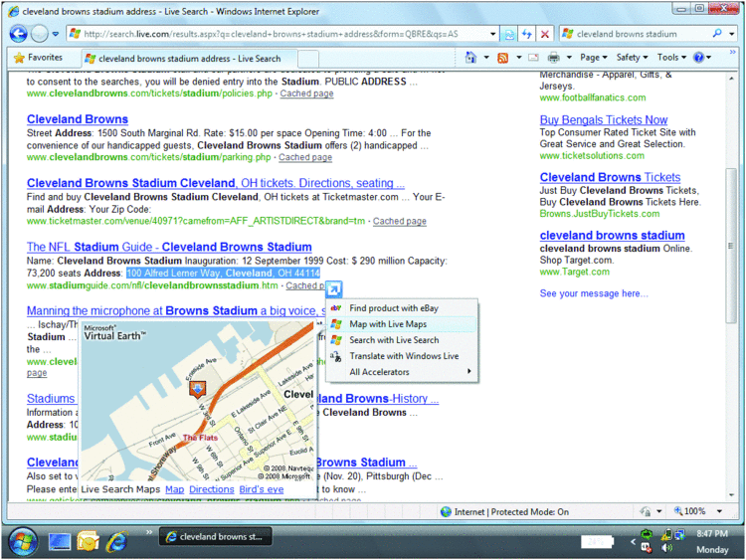Click the Help question mark icon
The height and width of the screenshot is (560, 746).
coord(699,58)
